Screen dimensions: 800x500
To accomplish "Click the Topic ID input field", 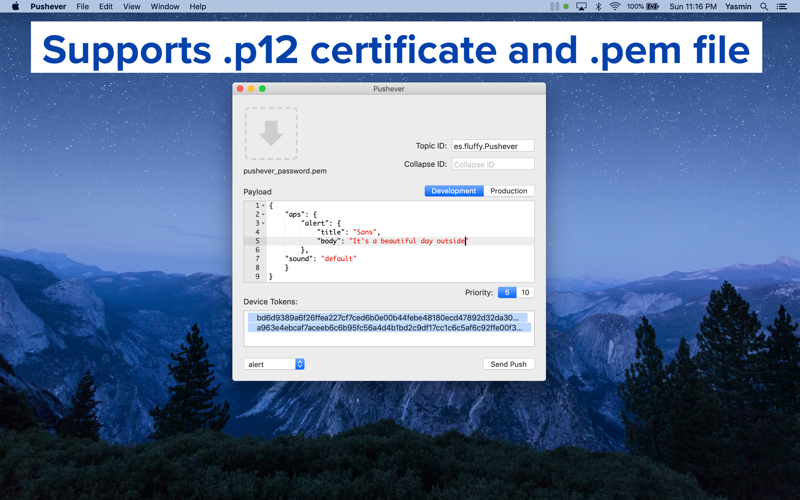I will pos(493,146).
